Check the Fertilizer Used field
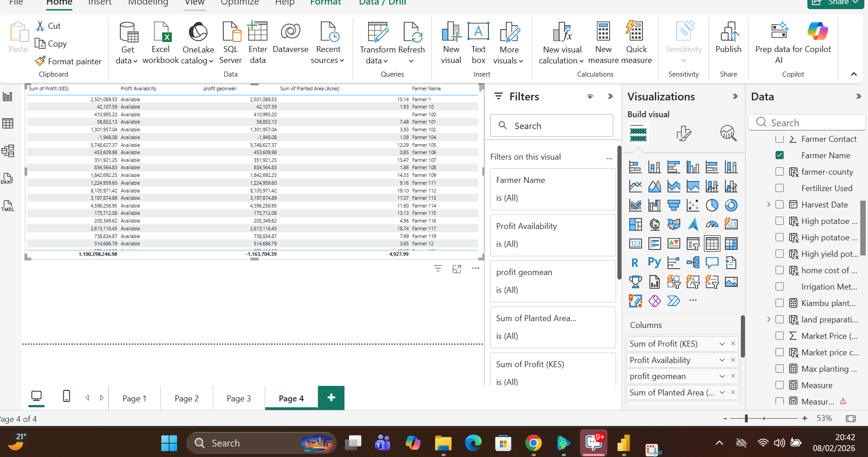Viewport: 868px width, 457px height. point(780,188)
